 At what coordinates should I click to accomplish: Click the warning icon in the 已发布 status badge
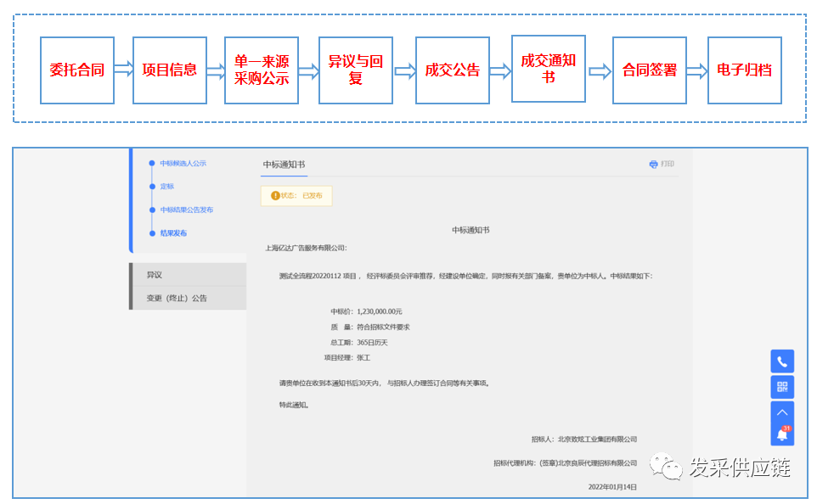[x=276, y=195]
